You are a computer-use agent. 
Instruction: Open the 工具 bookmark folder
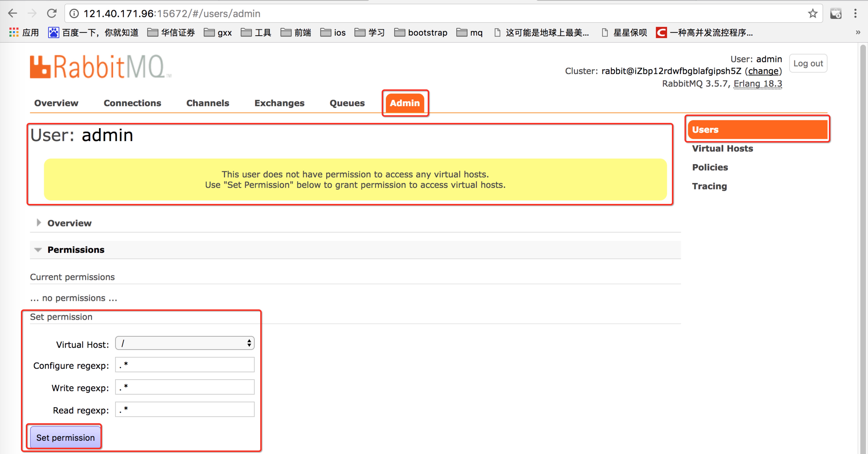point(256,33)
